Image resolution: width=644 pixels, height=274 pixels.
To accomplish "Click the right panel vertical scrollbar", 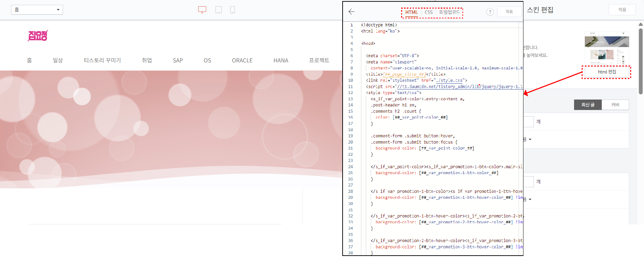I will pos(641,61).
